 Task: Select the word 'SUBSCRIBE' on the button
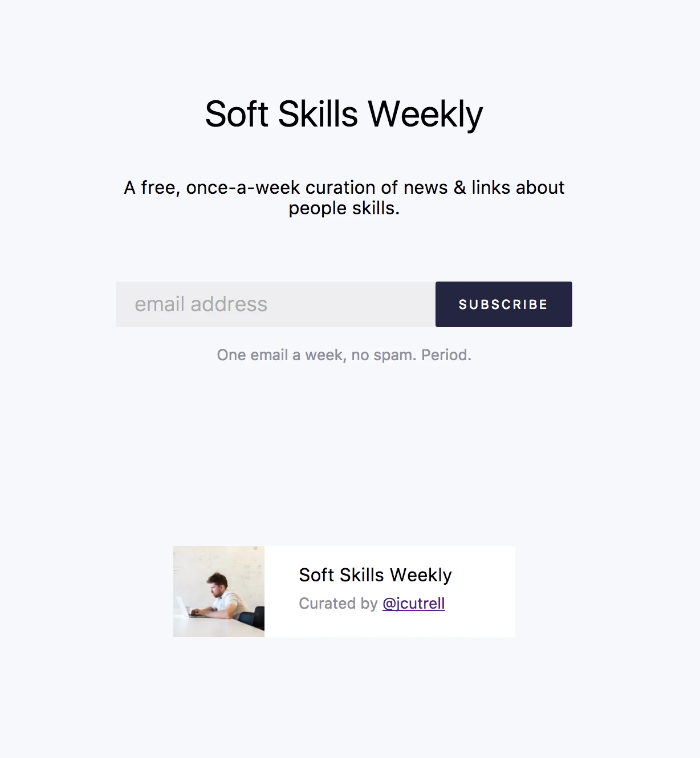503,304
